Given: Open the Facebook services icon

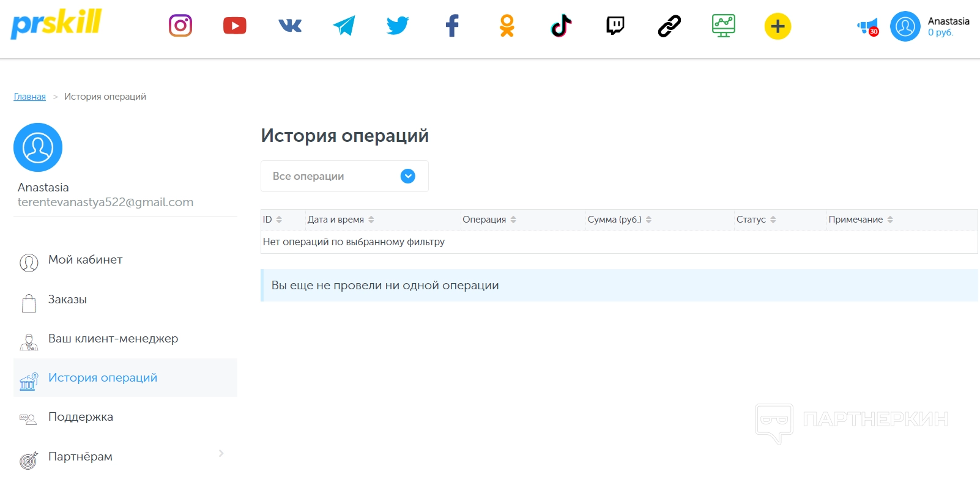Looking at the screenshot, I should pyautogui.click(x=452, y=26).
